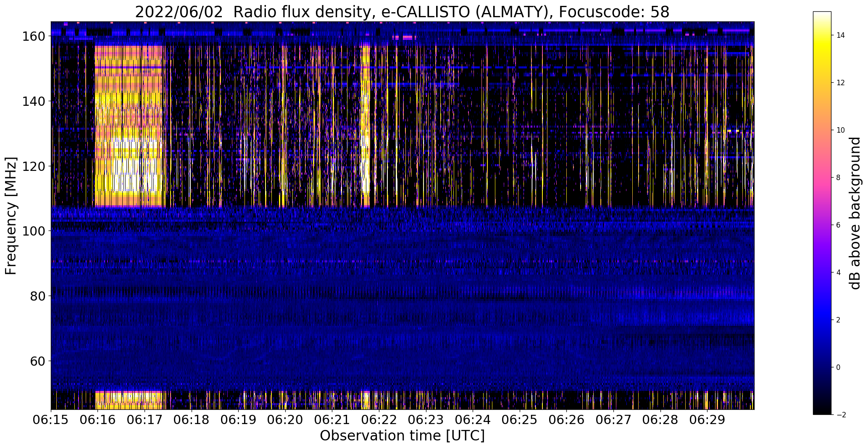Click the colorbar tick label 2

tap(839, 320)
